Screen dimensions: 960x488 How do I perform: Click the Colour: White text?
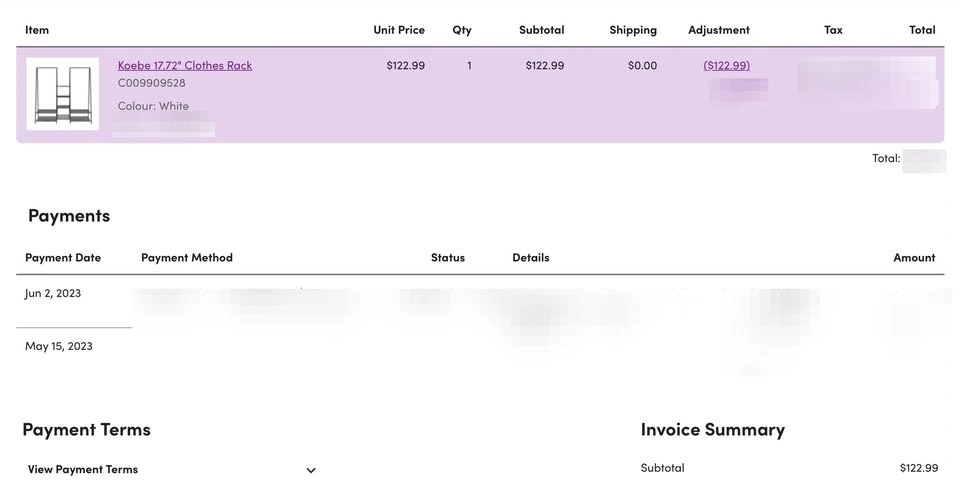[153, 106]
